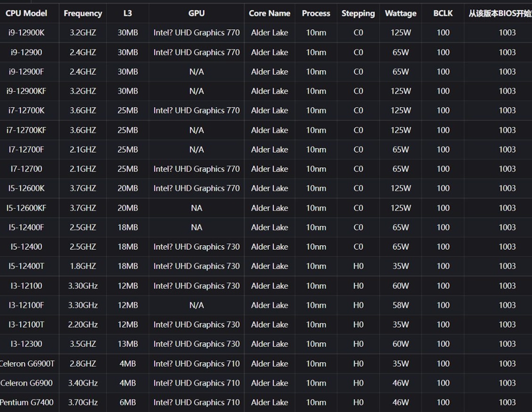Image resolution: width=532 pixels, height=412 pixels.
Task: Click the 13MB L3 cache cell
Action: pos(127,344)
